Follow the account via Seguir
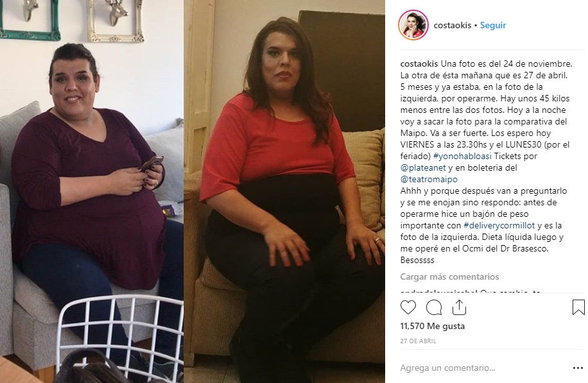The image size is (588, 383). tap(493, 25)
